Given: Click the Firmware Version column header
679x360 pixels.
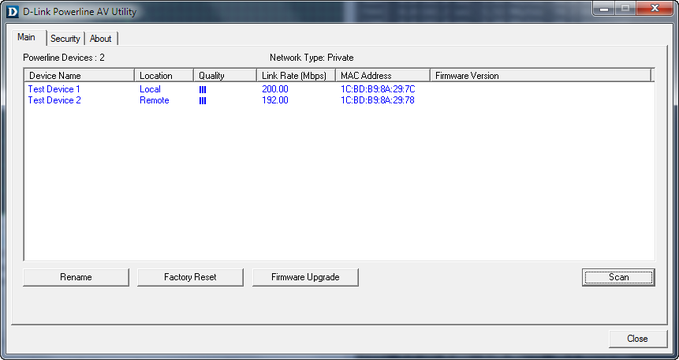Looking at the screenshot, I should pos(540,76).
